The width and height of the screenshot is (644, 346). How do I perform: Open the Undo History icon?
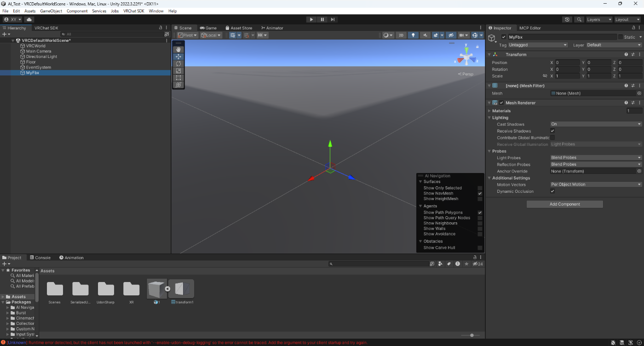[x=567, y=19]
